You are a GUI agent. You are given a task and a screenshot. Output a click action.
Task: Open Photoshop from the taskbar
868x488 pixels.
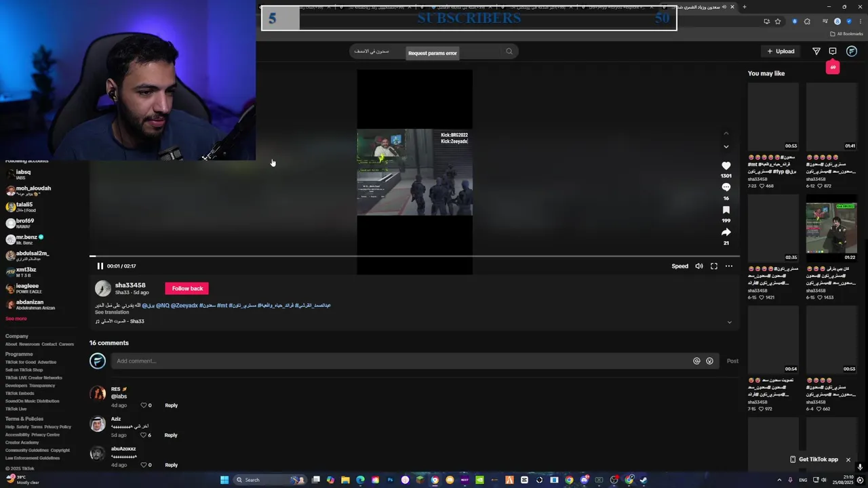tap(390, 480)
